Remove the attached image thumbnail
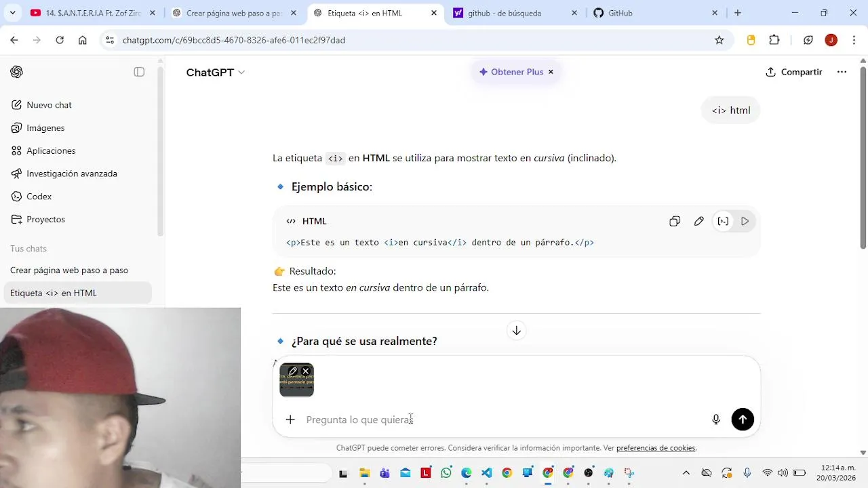The width and height of the screenshot is (868, 488). click(x=306, y=371)
